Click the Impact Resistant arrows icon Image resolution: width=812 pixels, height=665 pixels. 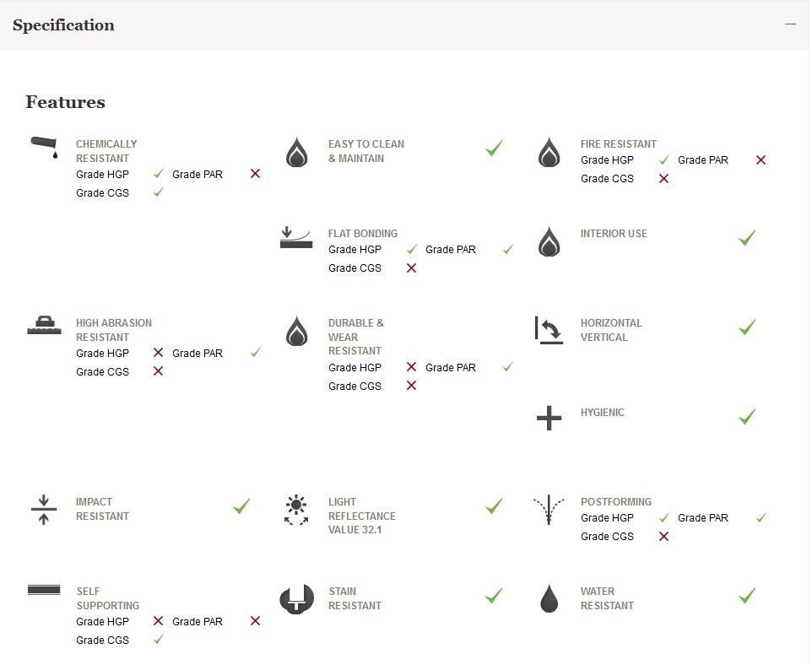click(44, 510)
